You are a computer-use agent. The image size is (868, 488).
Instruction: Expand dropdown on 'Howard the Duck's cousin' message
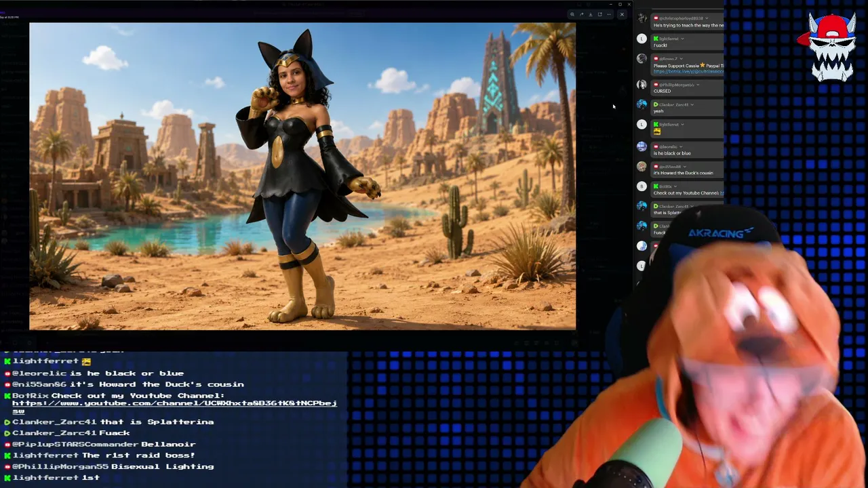[684, 166]
